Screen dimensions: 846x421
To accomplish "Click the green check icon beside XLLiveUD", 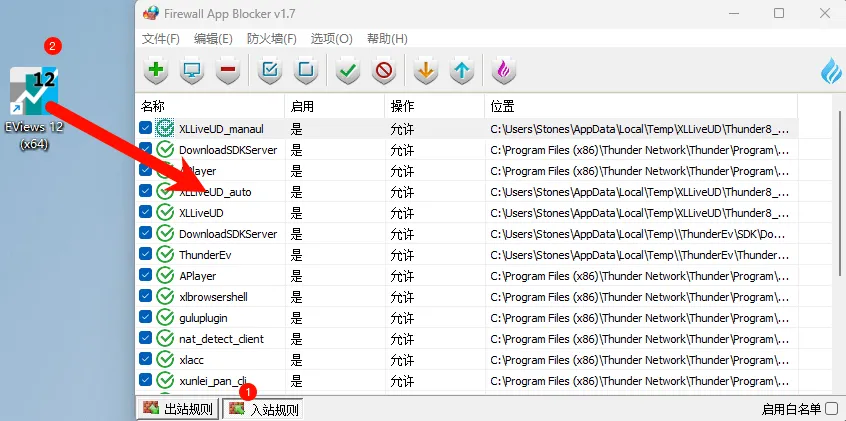I will click(x=165, y=213).
